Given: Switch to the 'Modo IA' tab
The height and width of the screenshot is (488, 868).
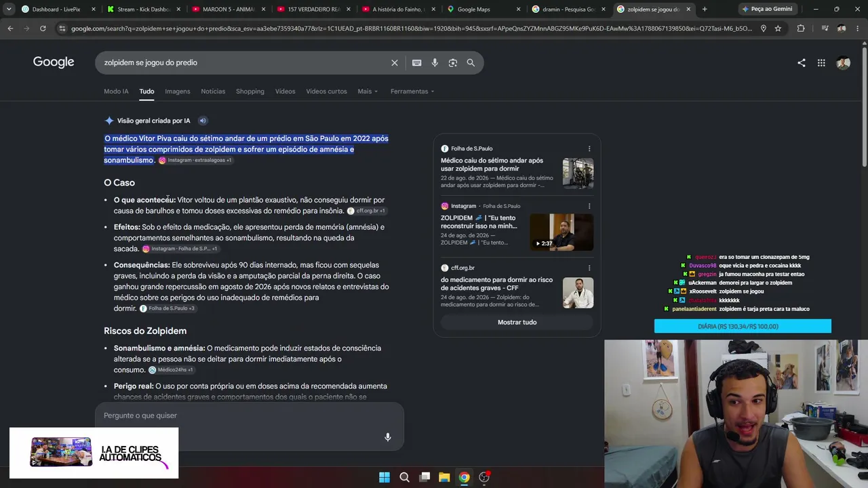Looking at the screenshot, I should pos(116,91).
